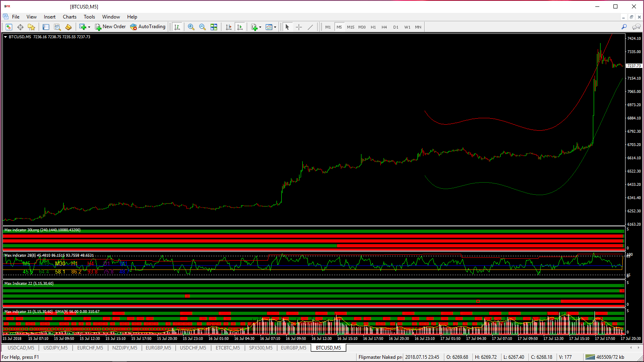Select the crosshair tool
This screenshot has width=644, height=362.
pos(299,27)
